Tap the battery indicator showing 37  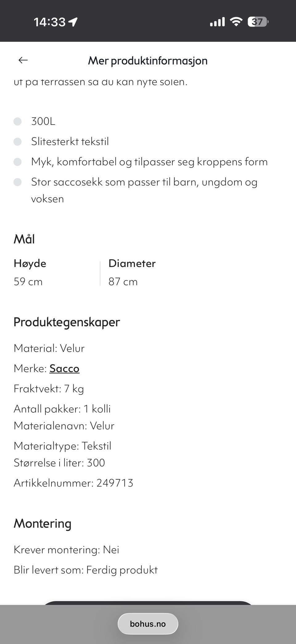(258, 22)
